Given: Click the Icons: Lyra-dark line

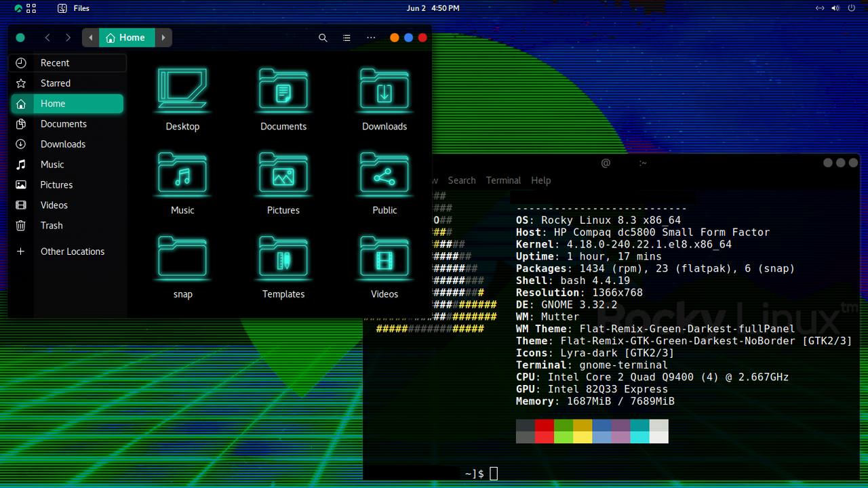Looking at the screenshot, I should 595,353.
